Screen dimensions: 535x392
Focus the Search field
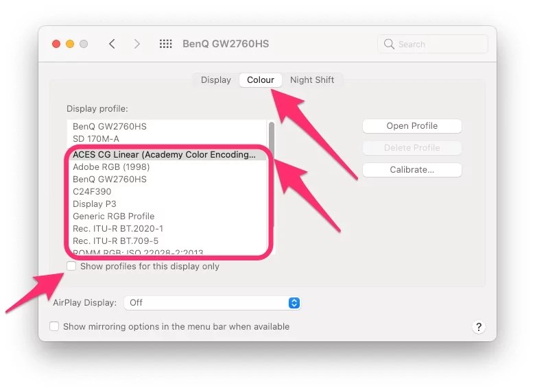[433, 44]
